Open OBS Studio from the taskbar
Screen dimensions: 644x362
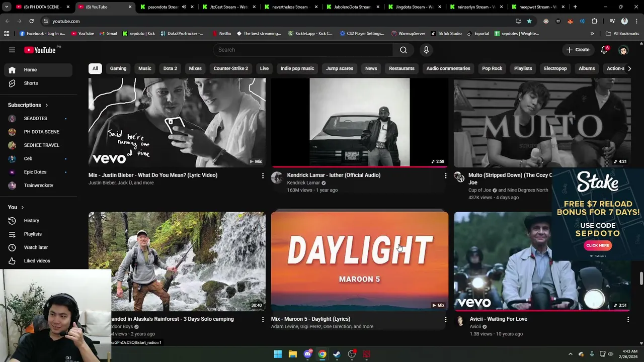click(352, 354)
